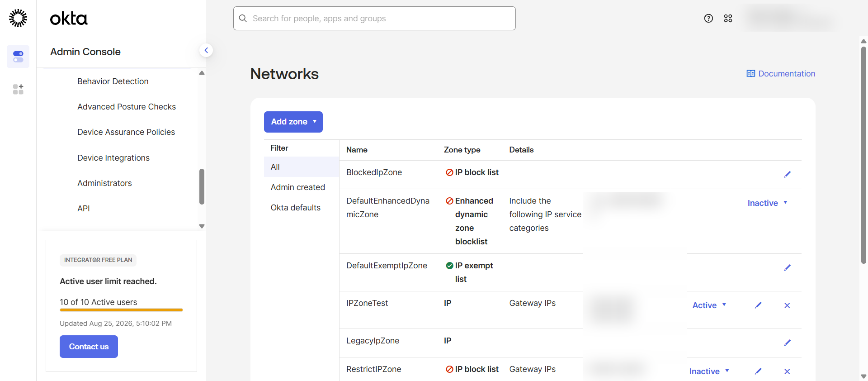Image resolution: width=868 pixels, height=381 pixels.
Task: Select the All filter
Action: 302,167
